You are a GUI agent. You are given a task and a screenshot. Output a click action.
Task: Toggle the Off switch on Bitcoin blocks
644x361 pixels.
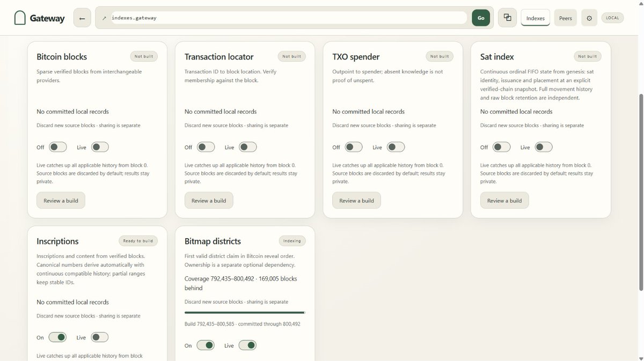[58, 147]
